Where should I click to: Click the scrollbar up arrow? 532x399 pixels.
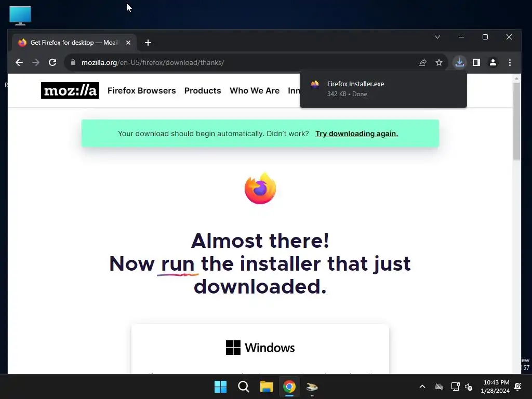pyautogui.click(x=516, y=78)
